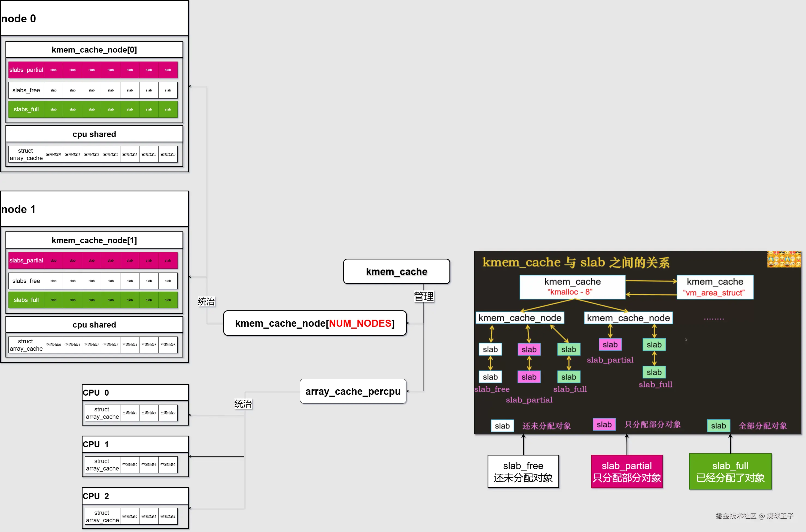Click the white slab_free legend box
The width and height of the screenshot is (806, 532).
click(523, 471)
